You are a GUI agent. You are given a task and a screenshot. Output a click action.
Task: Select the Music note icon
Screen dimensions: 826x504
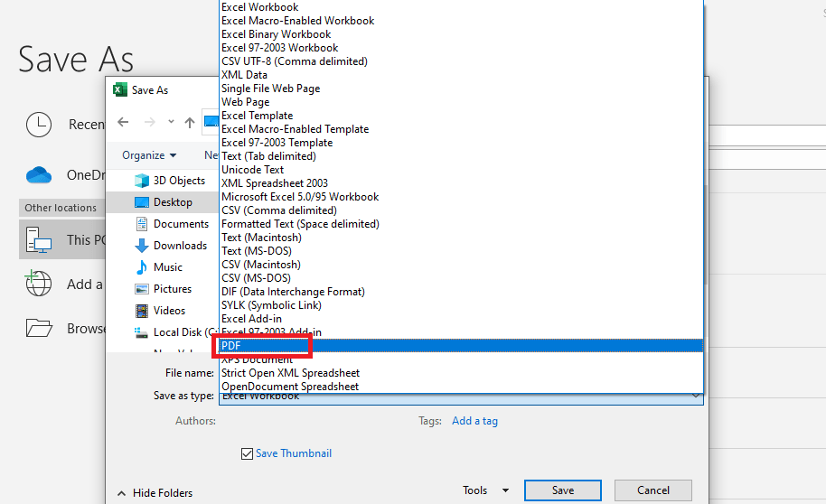142,267
